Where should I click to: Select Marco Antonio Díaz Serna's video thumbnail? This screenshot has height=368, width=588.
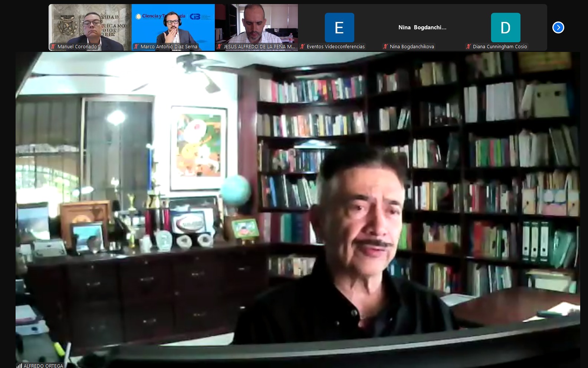[173, 25]
